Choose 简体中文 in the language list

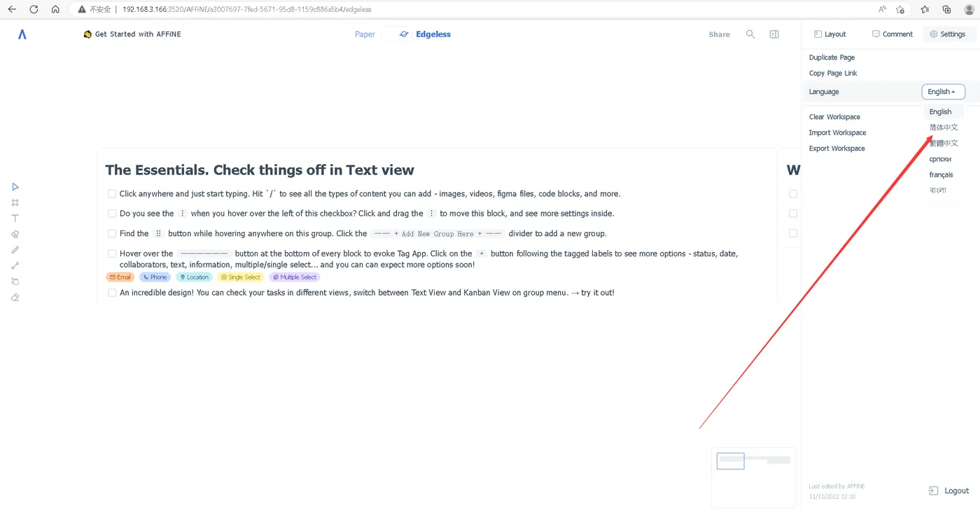(944, 127)
